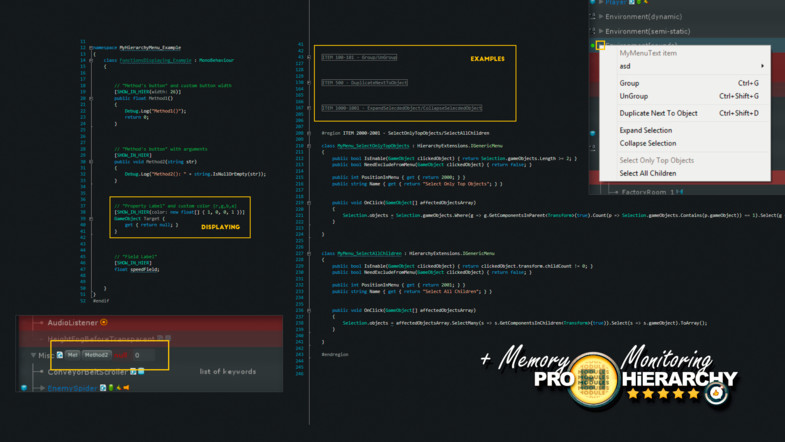Click Select All Children menu entry
This screenshot has height=442, width=785.
[685, 173]
